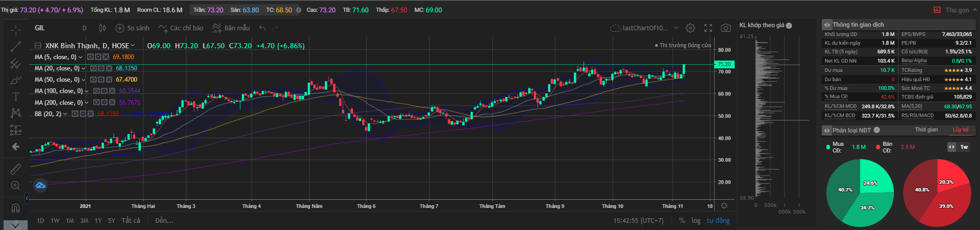
Task: Hide the MA (5, close, 0) indicator
Action: click(x=90, y=57)
